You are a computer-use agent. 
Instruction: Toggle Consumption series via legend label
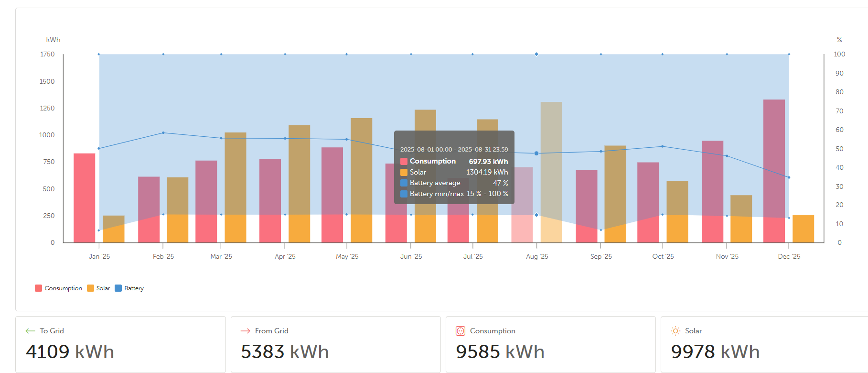(63, 288)
